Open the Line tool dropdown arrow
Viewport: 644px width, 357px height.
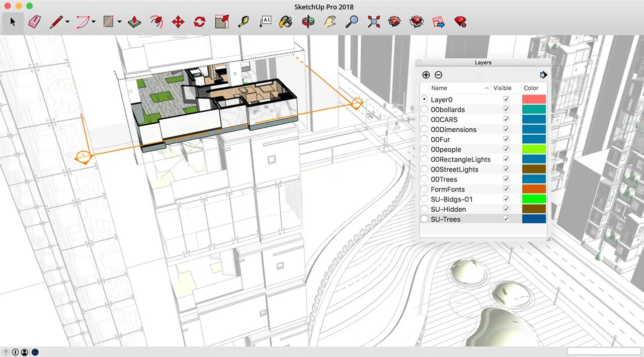[67, 22]
